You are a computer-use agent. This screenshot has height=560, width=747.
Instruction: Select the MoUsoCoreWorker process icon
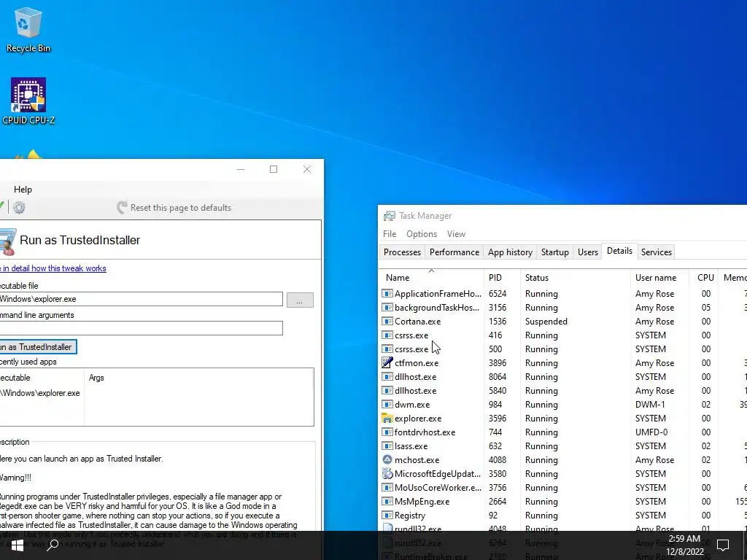coord(387,487)
